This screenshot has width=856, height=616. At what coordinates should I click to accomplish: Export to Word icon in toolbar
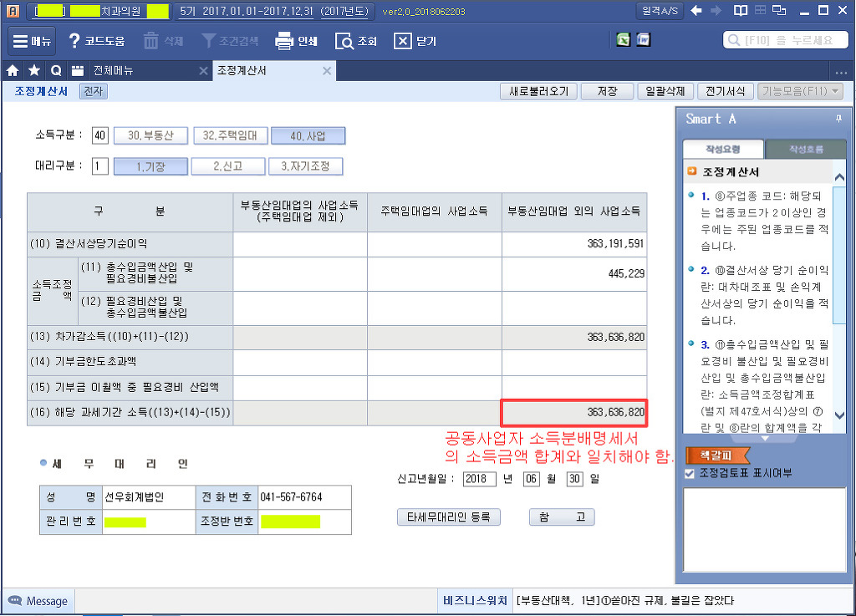coord(644,40)
